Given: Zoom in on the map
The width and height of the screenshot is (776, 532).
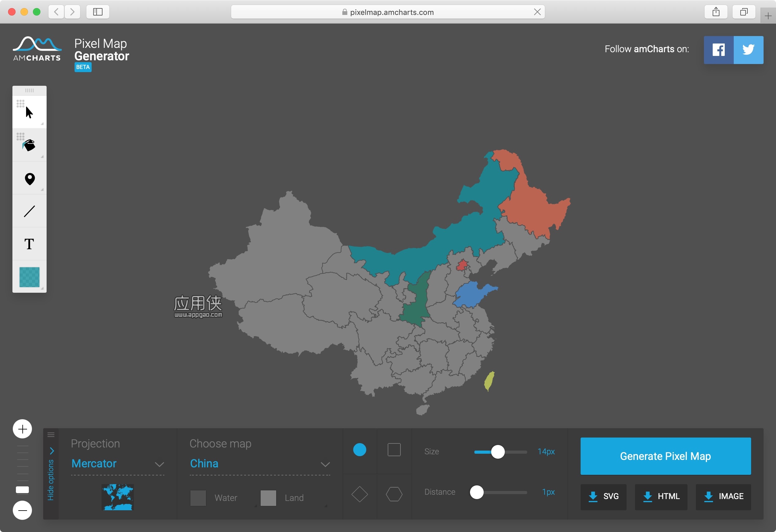Looking at the screenshot, I should coord(22,429).
